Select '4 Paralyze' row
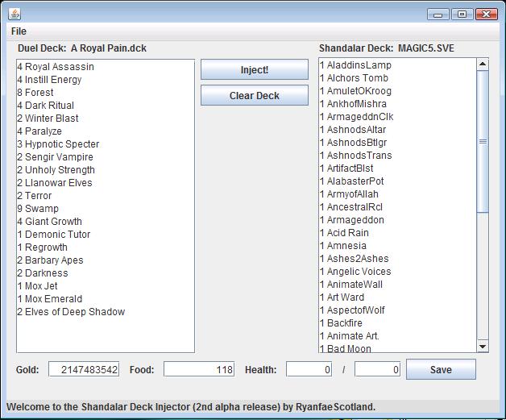The width and height of the screenshot is (506, 420). (x=106, y=131)
